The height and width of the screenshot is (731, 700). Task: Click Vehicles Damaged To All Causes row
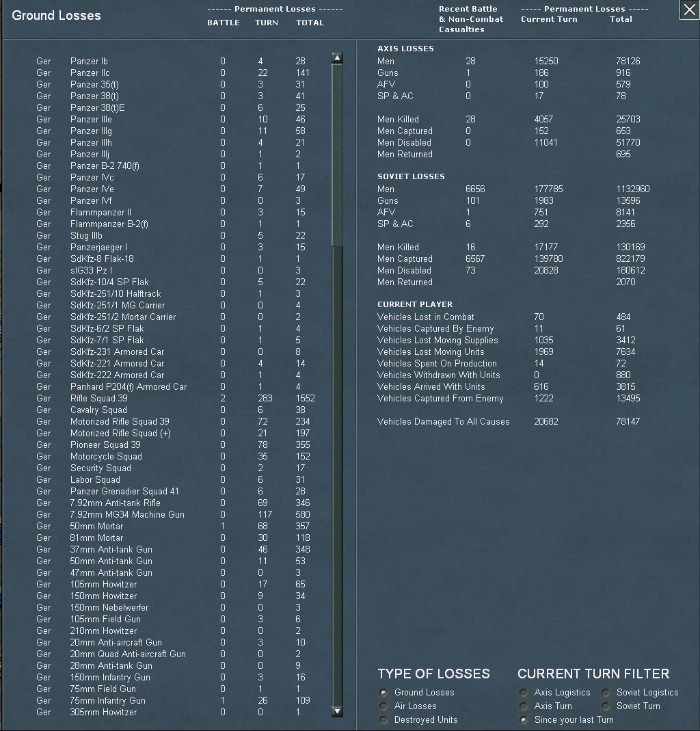click(x=509, y=421)
